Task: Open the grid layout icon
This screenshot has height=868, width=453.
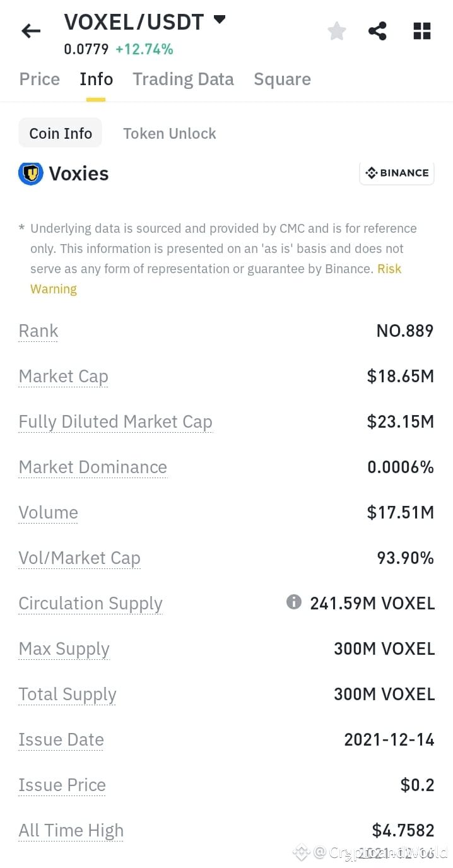Action: [x=421, y=31]
